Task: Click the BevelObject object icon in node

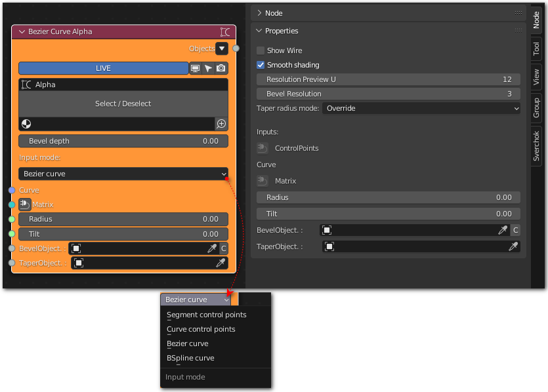Action: (76, 248)
